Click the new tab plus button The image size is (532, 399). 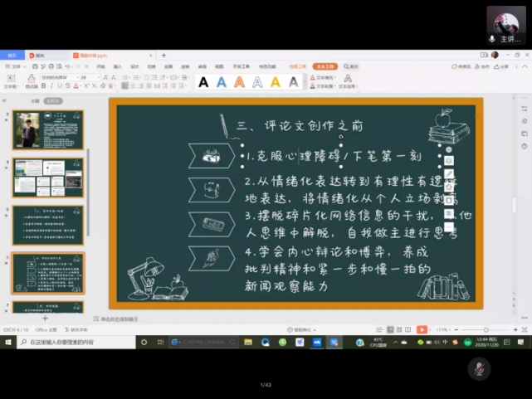pyautogui.click(x=164, y=56)
